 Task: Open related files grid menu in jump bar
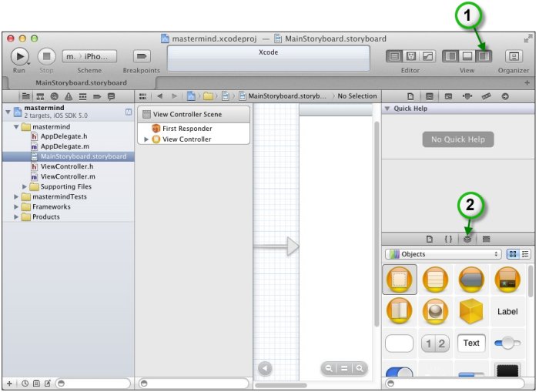pos(142,96)
